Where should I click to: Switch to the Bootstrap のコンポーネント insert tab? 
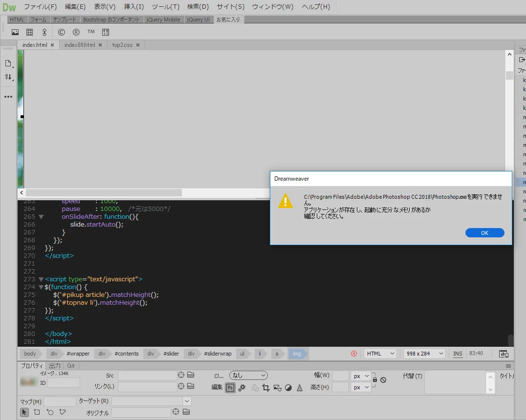pyautogui.click(x=111, y=20)
